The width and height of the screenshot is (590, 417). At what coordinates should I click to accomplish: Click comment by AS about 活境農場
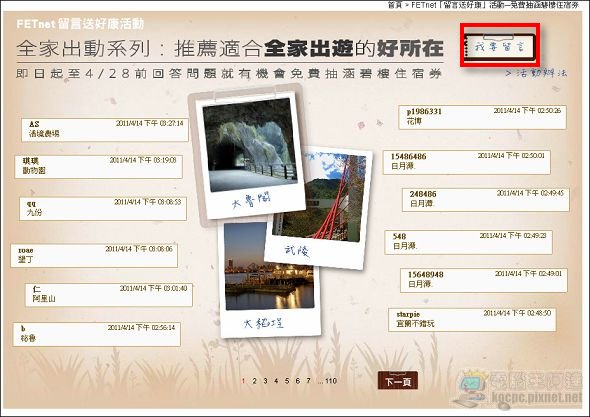click(105, 130)
